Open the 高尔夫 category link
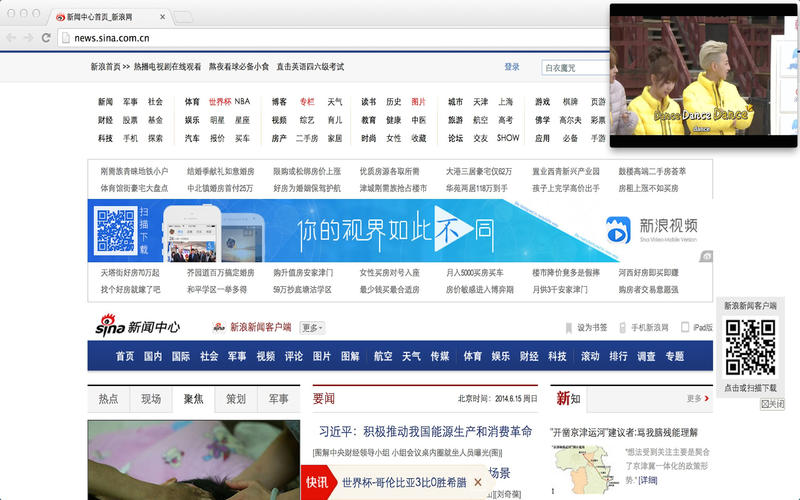The image size is (800, 500). (570, 120)
